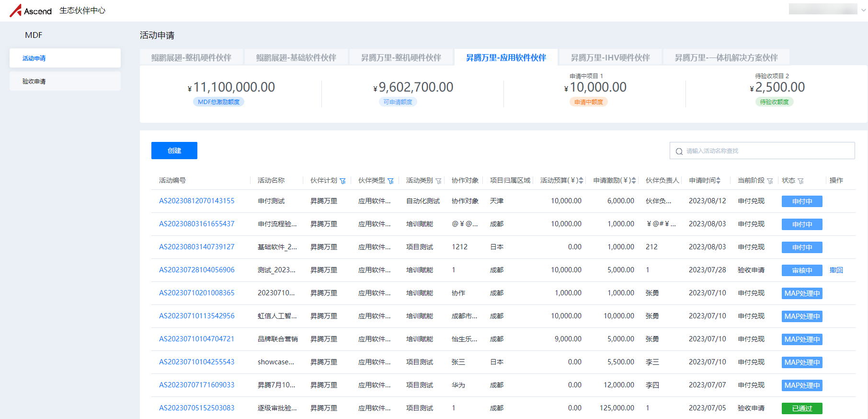The width and height of the screenshot is (868, 419).
Task: Open activity AS20230707171609033
Action: click(x=197, y=385)
